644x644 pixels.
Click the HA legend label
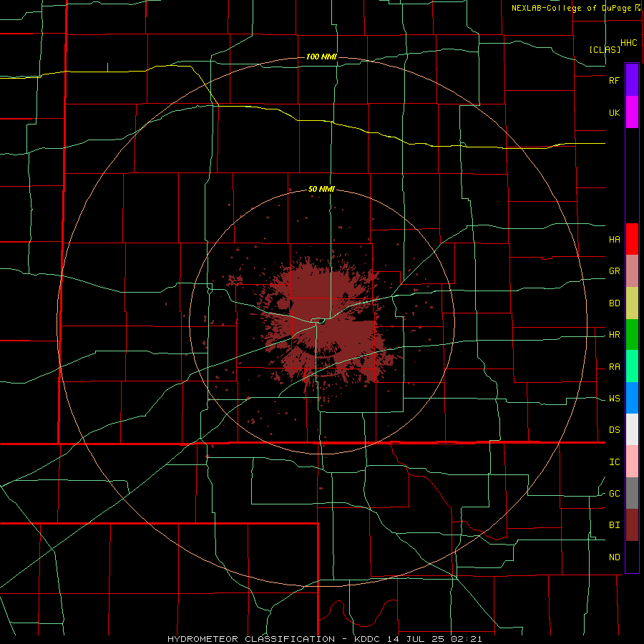click(614, 239)
